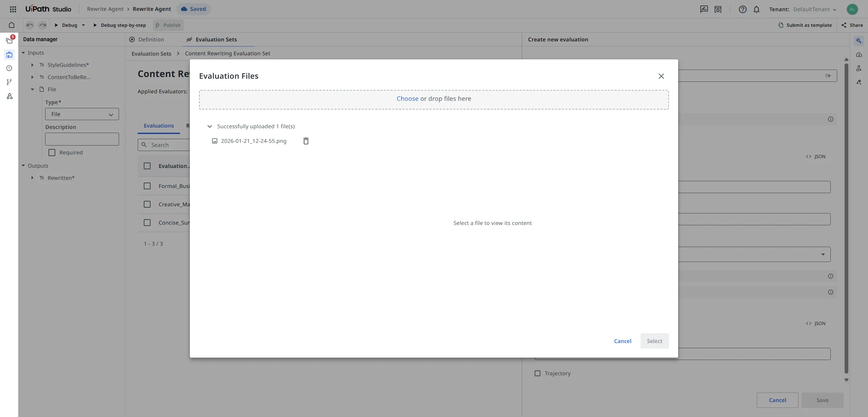Close the Evaluation Files dialog
Screen dimensions: 868x417
(x=661, y=76)
